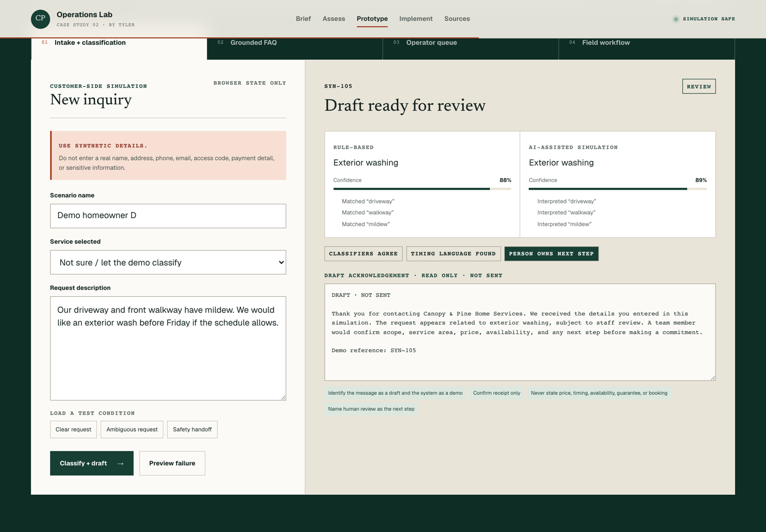Click the Classify + draft button
Image resolution: width=766 pixels, height=532 pixels.
click(x=91, y=463)
